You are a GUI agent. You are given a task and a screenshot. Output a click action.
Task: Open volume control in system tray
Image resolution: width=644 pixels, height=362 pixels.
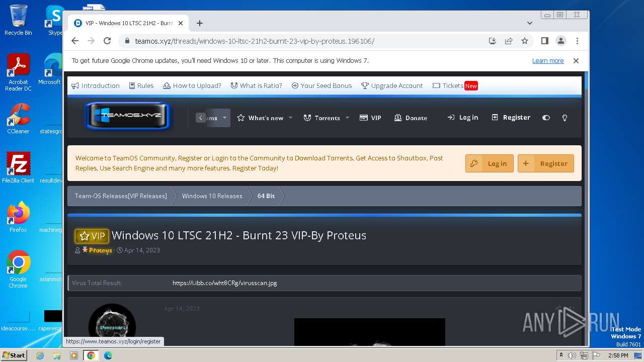click(572, 355)
